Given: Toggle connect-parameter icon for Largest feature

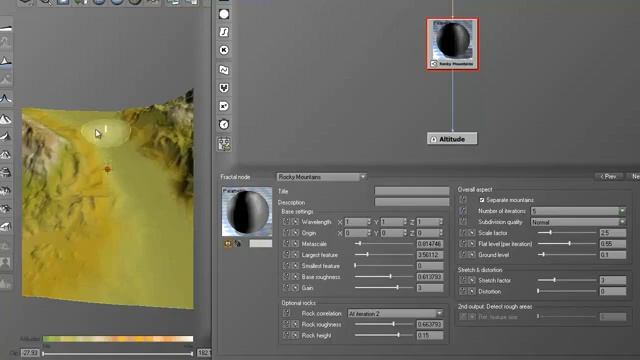Looking at the screenshot, I should coord(286,255).
